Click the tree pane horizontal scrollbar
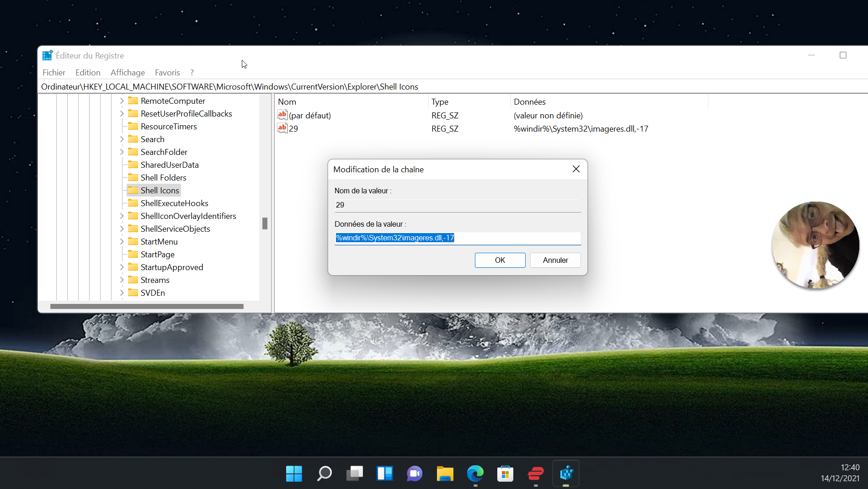Viewport: 868px width, 489px height. [147, 306]
